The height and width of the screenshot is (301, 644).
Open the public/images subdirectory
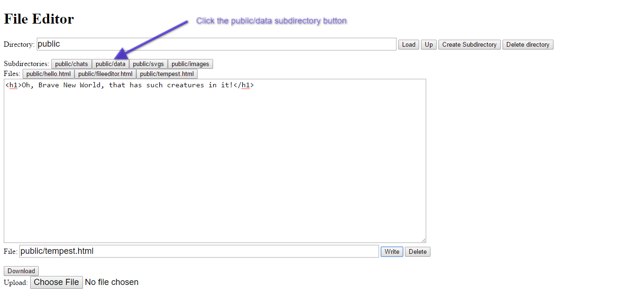(x=190, y=64)
